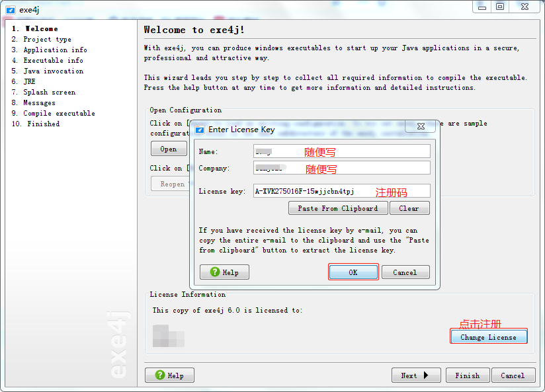
Task: Close the Enter License Key dialog
Action: point(421,126)
